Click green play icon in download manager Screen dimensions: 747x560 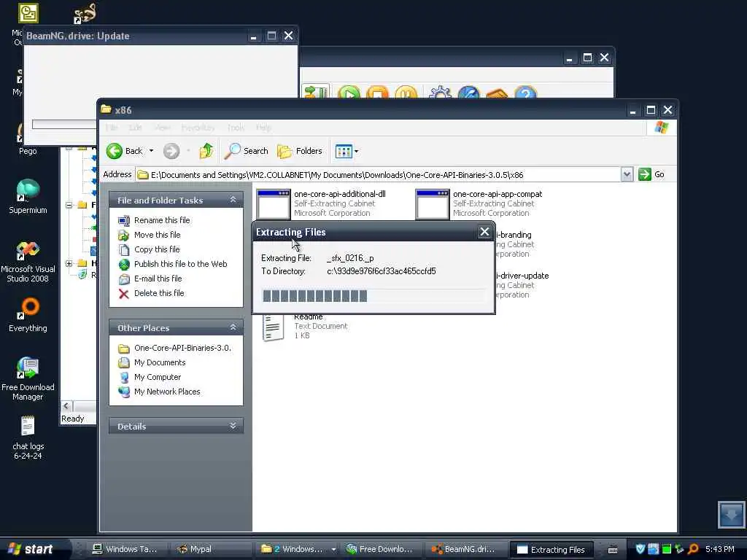point(349,93)
